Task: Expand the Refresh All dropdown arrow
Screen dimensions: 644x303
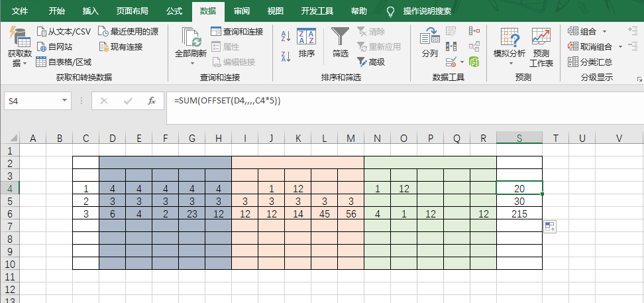Action: coord(191,63)
